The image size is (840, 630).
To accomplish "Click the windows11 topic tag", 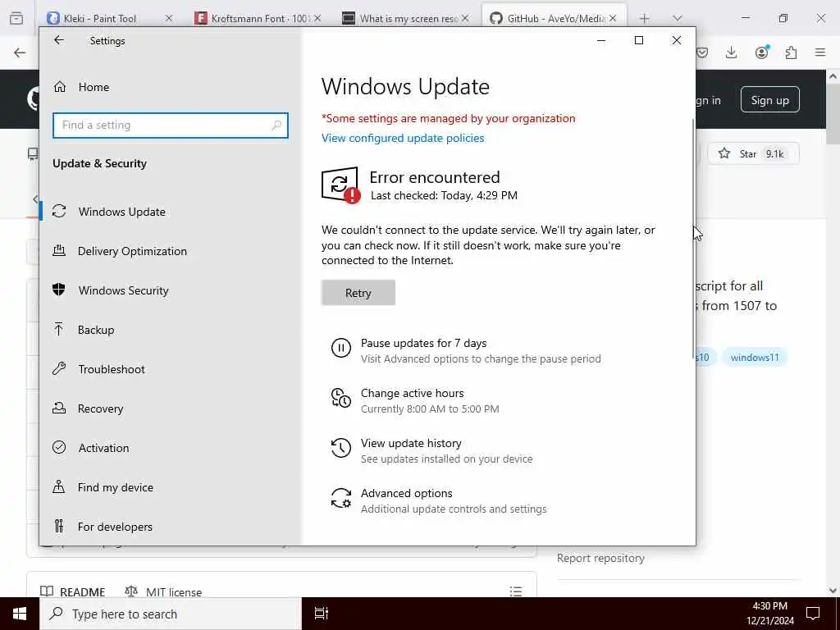I will (755, 358).
